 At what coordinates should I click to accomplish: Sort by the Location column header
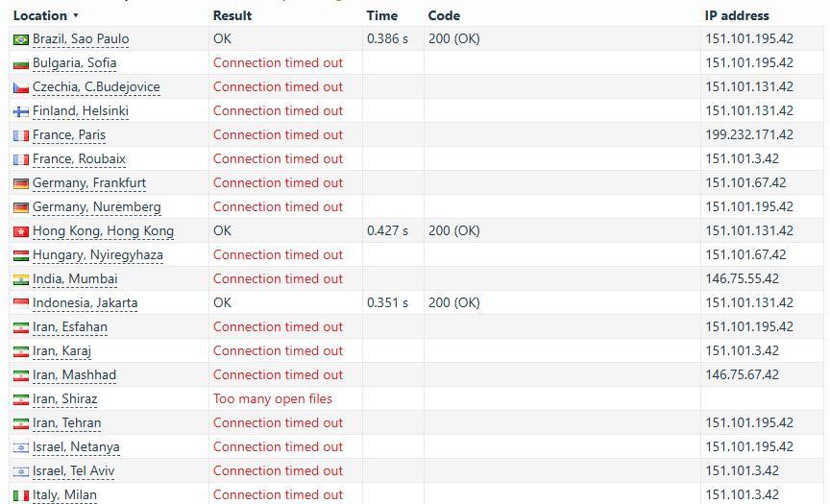pos(40,16)
